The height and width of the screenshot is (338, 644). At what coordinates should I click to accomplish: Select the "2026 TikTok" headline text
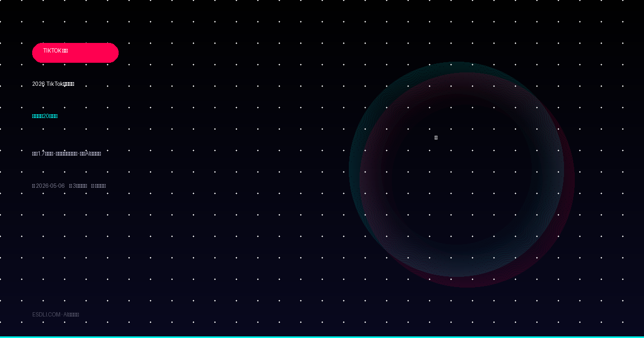click(53, 84)
